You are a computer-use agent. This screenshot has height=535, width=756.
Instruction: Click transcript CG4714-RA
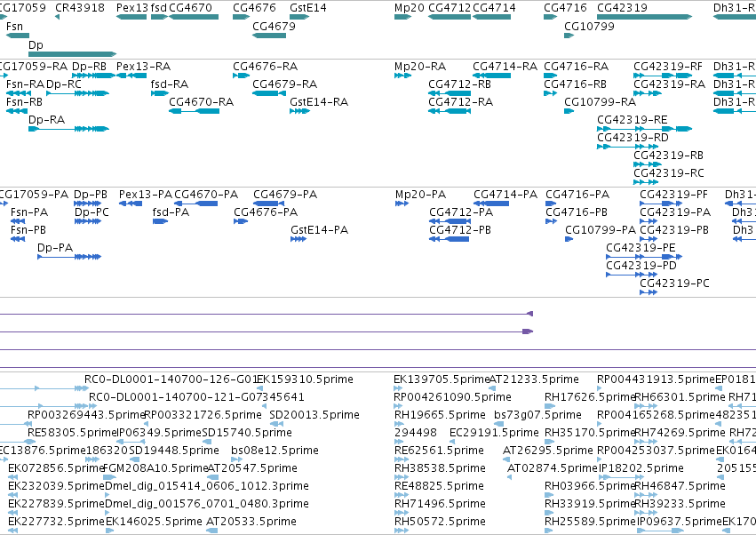coord(491,76)
